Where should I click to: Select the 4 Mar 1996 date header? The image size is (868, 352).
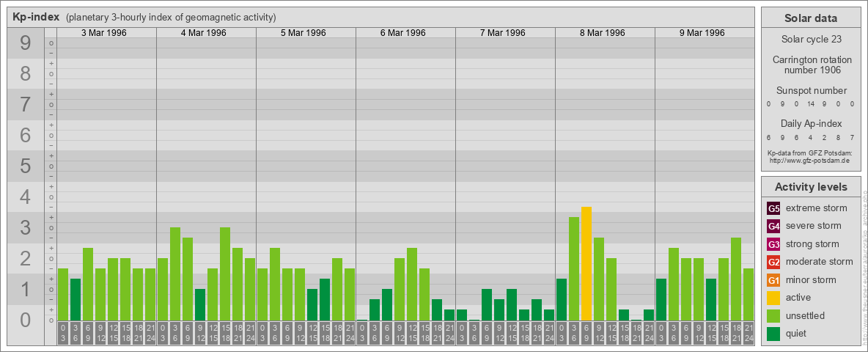[x=204, y=33]
